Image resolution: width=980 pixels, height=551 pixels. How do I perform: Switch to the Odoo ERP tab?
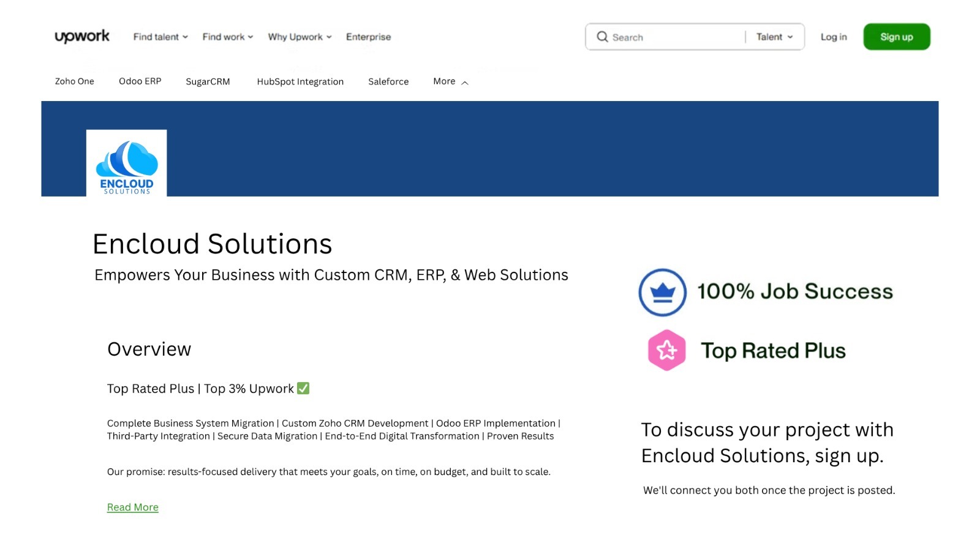pyautogui.click(x=140, y=81)
